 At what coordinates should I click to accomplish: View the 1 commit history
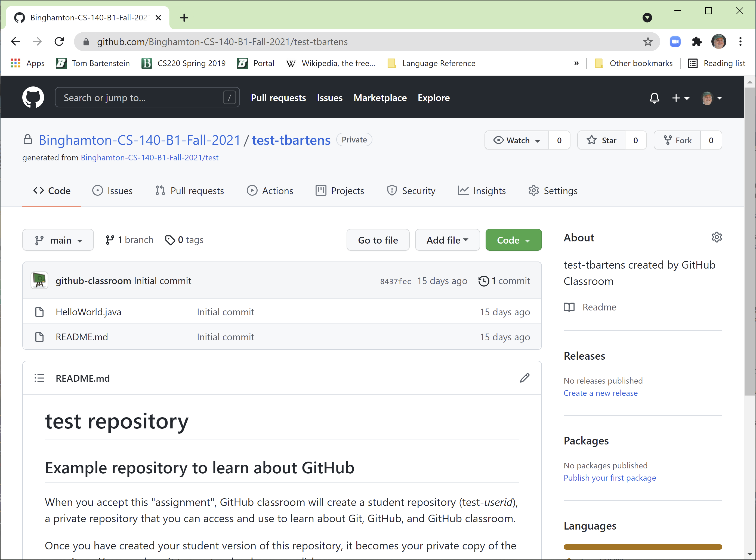click(x=504, y=281)
